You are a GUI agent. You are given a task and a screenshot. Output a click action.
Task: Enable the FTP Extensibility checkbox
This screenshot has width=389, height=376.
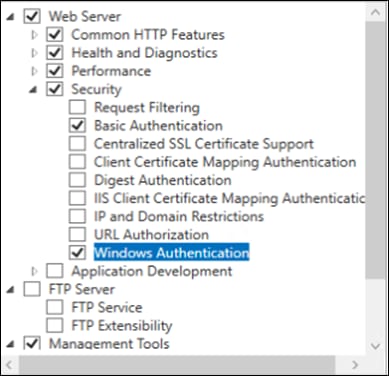[55, 325]
